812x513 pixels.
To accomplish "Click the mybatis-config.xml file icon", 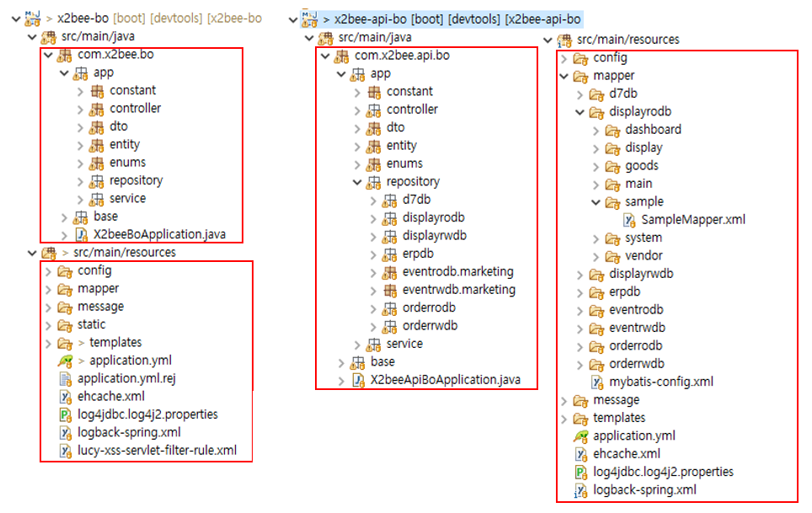I will click(596, 382).
